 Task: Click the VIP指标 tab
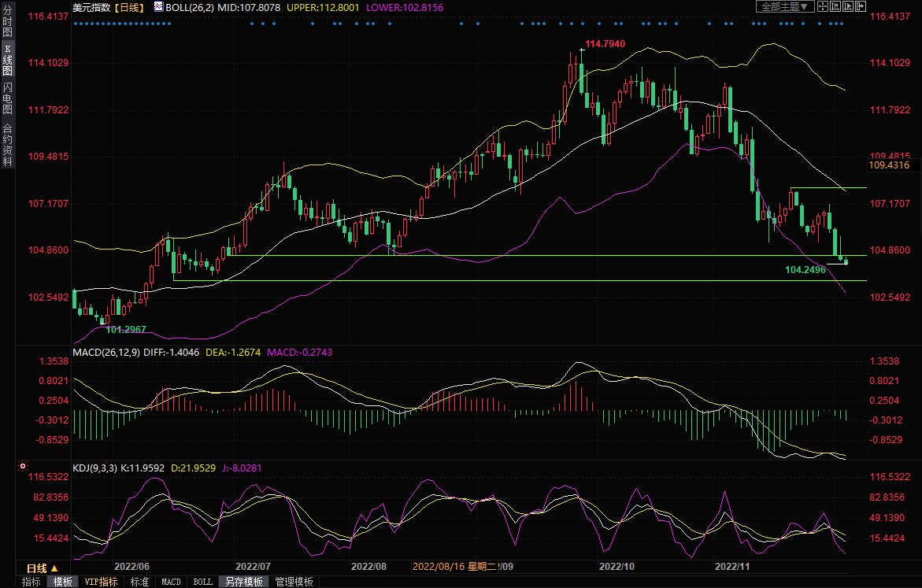pyautogui.click(x=102, y=582)
